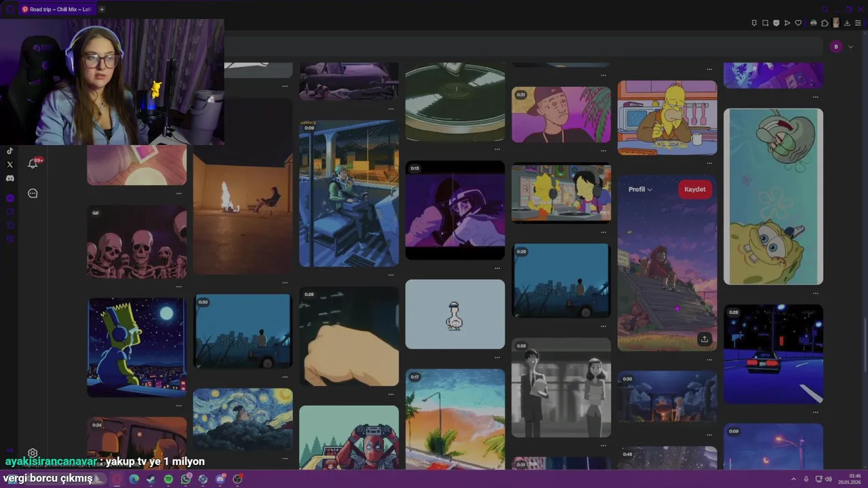Click the microphone icon in the system tray
Screen dimensions: 868x488
[x=806, y=479]
